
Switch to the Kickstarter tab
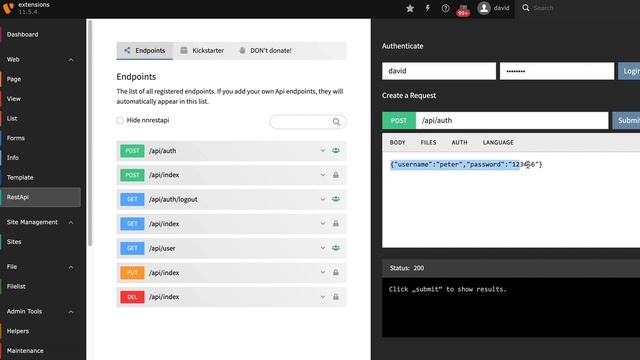pos(202,51)
